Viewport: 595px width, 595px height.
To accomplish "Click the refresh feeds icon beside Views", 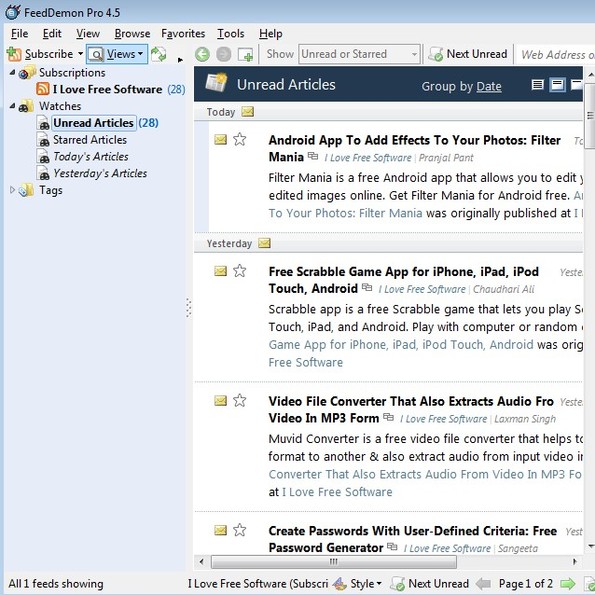I will point(158,54).
